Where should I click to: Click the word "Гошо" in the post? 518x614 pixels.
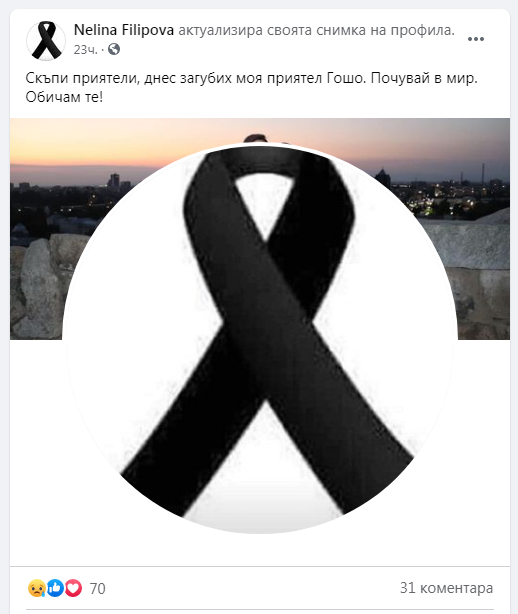coord(346,78)
